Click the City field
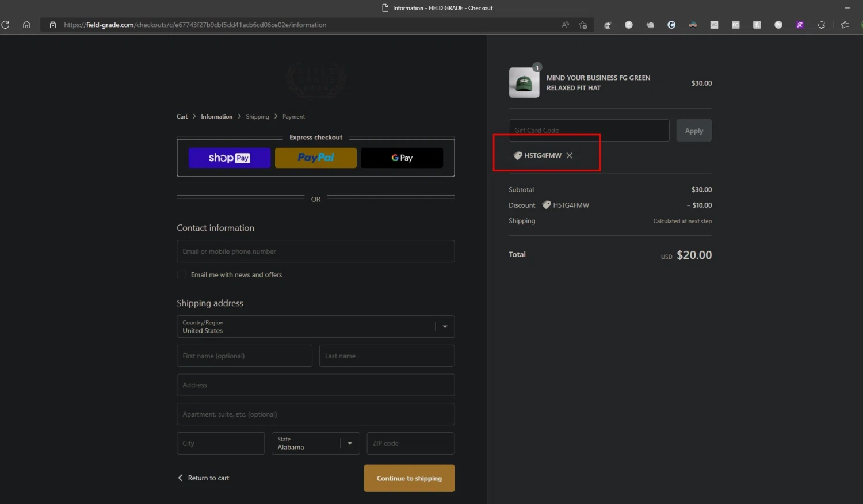The height and width of the screenshot is (504, 863). (x=221, y=444)
